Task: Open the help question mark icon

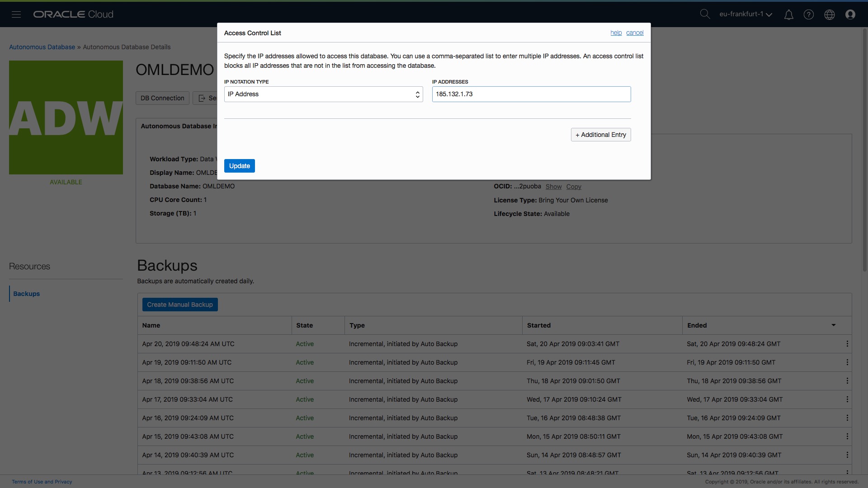Action: click(x=808, y=15)
